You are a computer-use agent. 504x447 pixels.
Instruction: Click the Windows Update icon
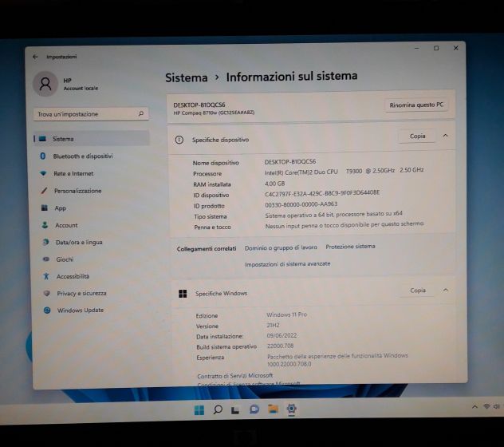click(x=47, y=311)
